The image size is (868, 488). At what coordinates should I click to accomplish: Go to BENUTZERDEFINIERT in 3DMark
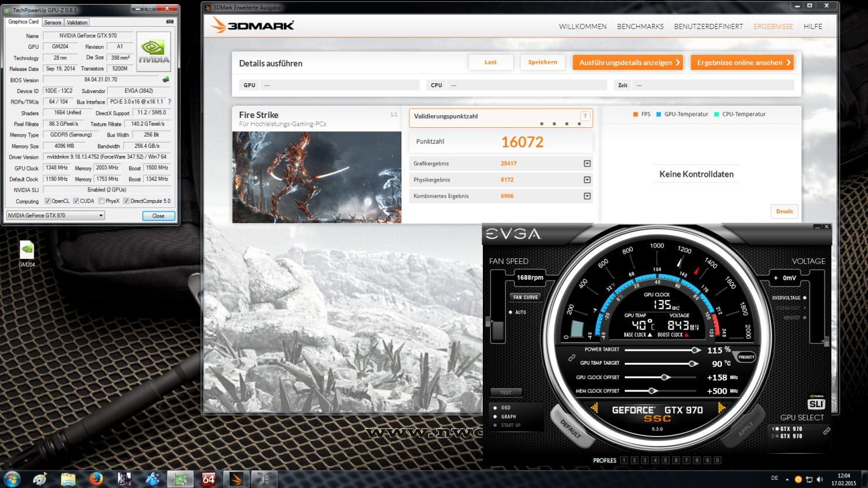pyautogui.click(x=708, y=26)
